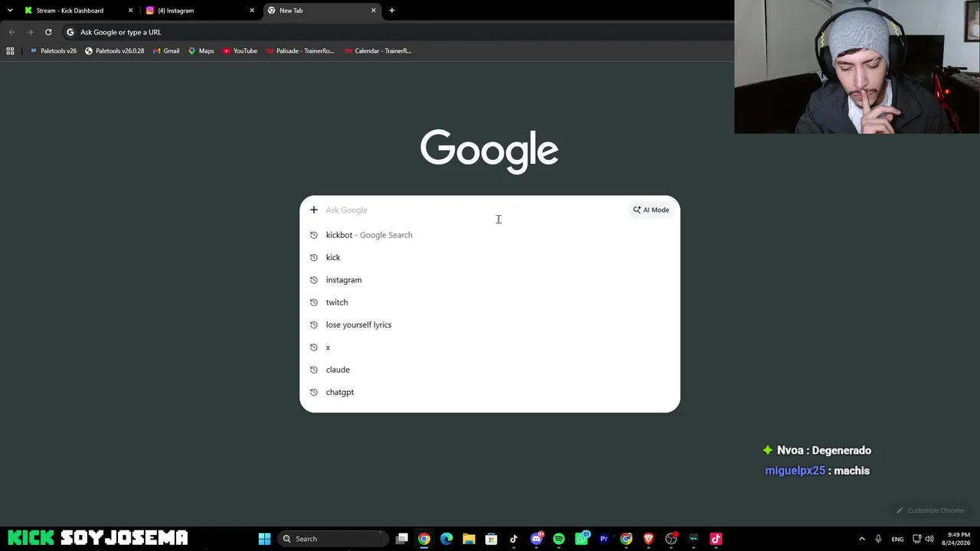The image size is (980, 551).
Task: Launch Microsoft Edge from the taskbar
Action: [x=446, y=539]
